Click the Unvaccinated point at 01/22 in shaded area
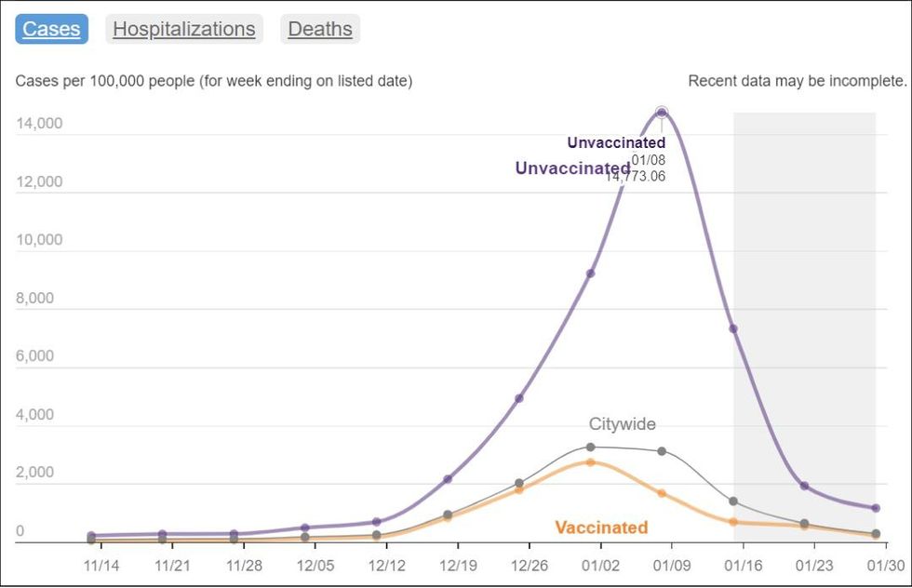This screenshot has height=588, width=912. click(804, 486)
